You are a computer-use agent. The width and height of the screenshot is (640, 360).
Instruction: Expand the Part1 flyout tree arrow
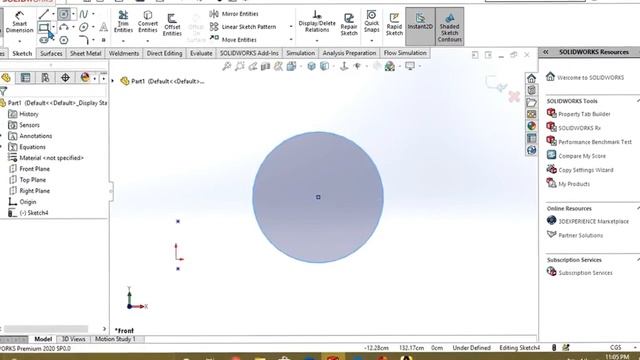pos(113,81)
